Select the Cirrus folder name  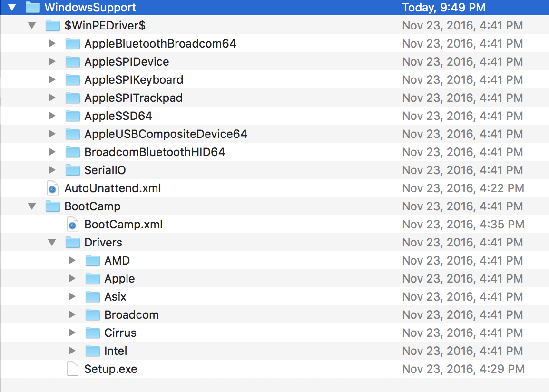(x=120, y=333)
